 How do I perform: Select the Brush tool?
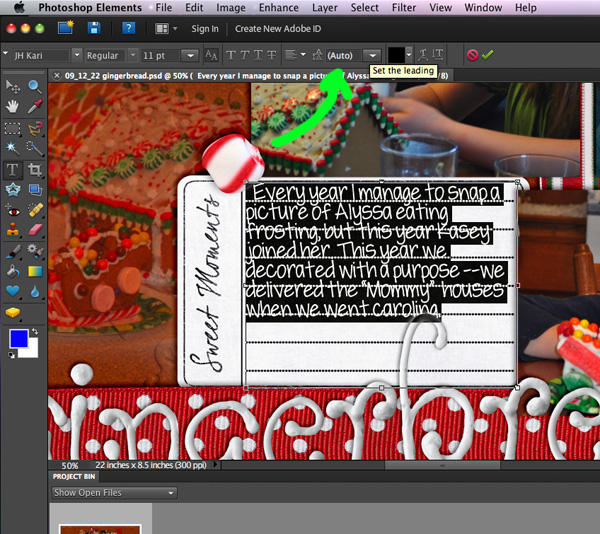coord(13,251)
